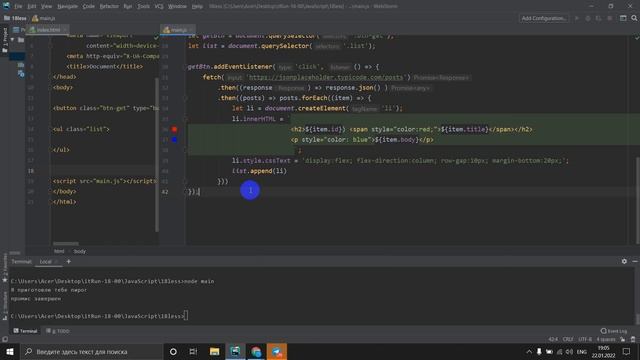Collapse the project root folder arrow
This screenshot has width=640, height=360.
point(13,40)
